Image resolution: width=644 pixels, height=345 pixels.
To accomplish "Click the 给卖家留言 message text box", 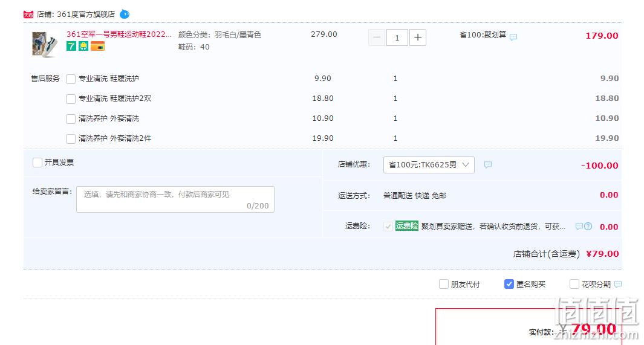I will point(175,199).
